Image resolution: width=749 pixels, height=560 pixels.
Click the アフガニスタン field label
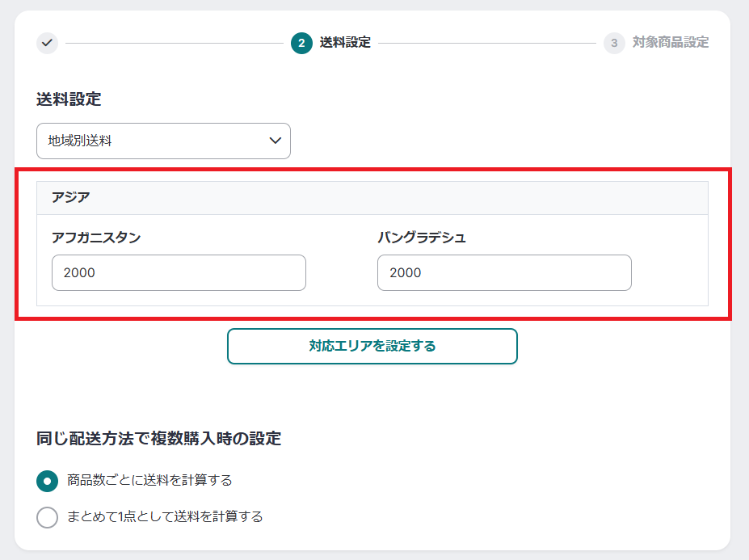(x=96, y=238)
